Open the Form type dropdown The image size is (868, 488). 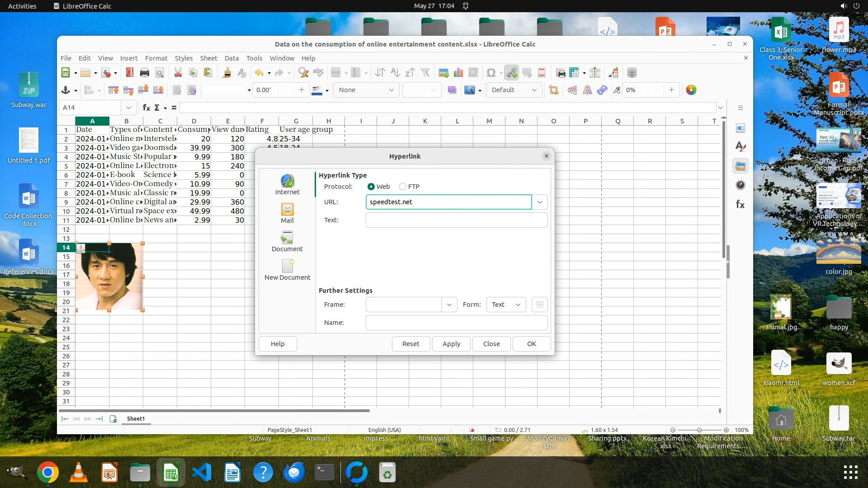[506, 305]
